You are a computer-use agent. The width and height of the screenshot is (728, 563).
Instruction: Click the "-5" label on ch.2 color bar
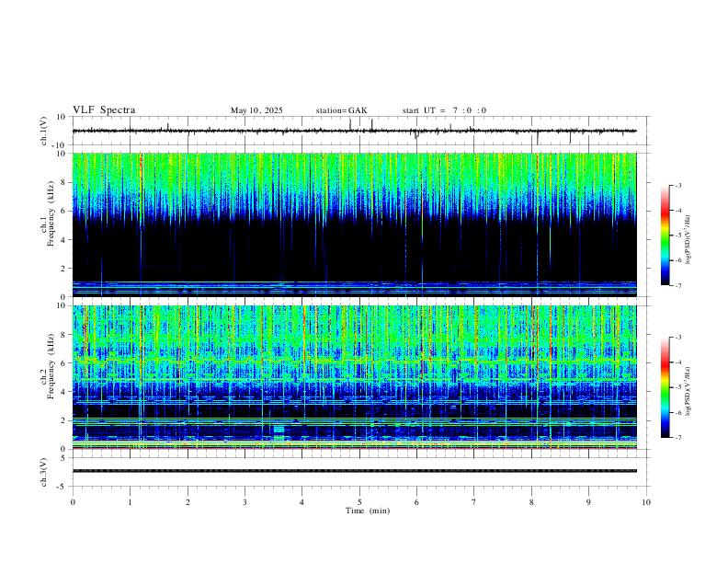click(x=678, y=387)
